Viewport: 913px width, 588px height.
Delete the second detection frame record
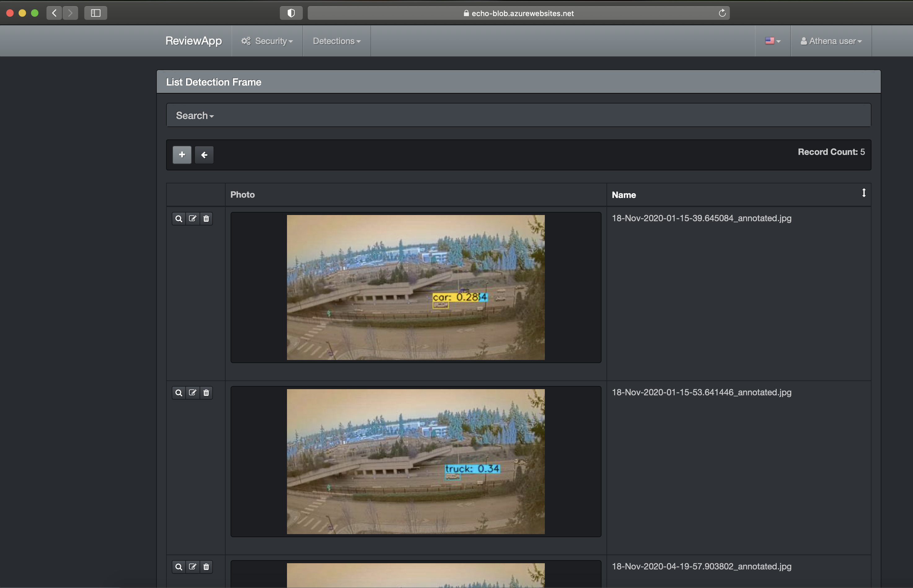[x=206, y=393]
